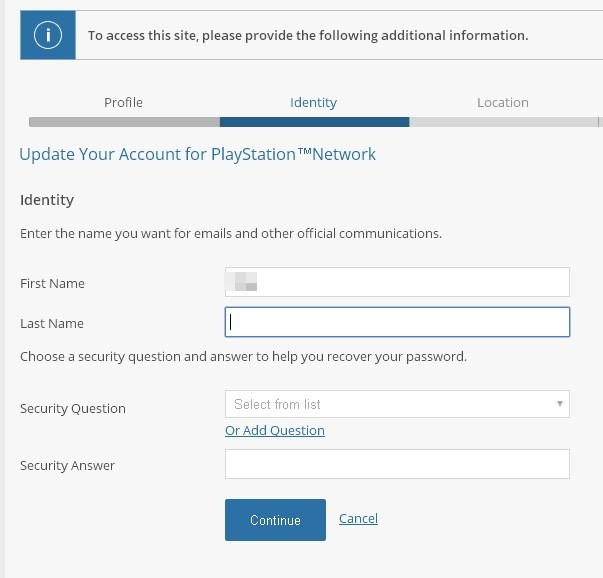Click into the Last Name field
This screenshot has height=578, width=603.
pyautogui.click(x=397, y=322)
